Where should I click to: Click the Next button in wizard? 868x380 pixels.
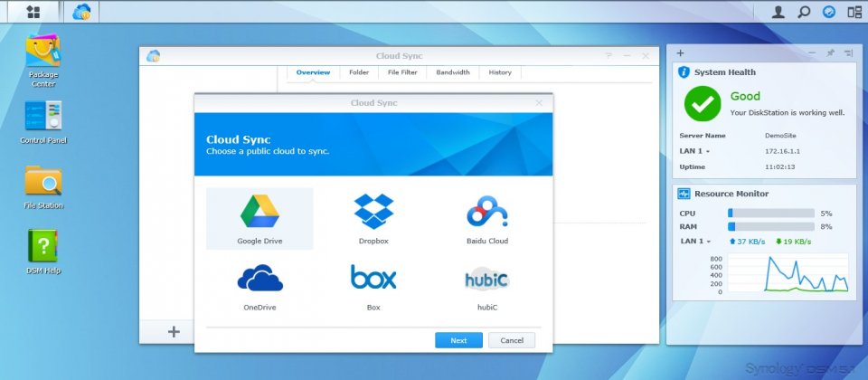[459, 341]
